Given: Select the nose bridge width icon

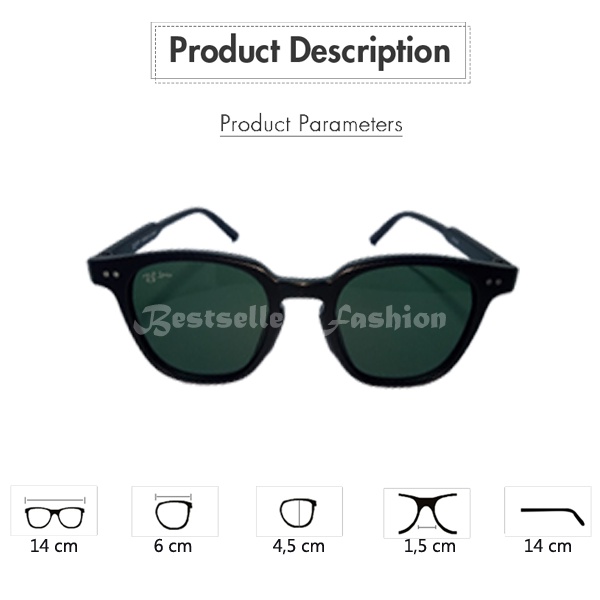Looking at the screenshot, I should [427, 513].
